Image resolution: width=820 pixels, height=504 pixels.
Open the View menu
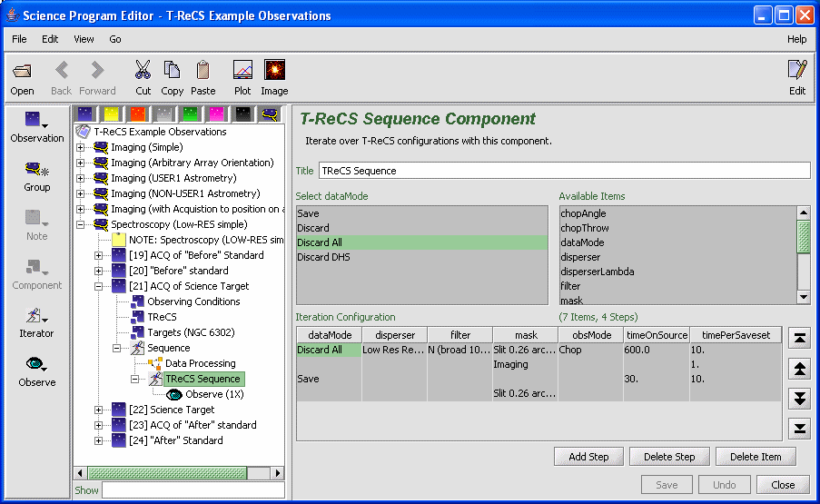tap(84, 39)
